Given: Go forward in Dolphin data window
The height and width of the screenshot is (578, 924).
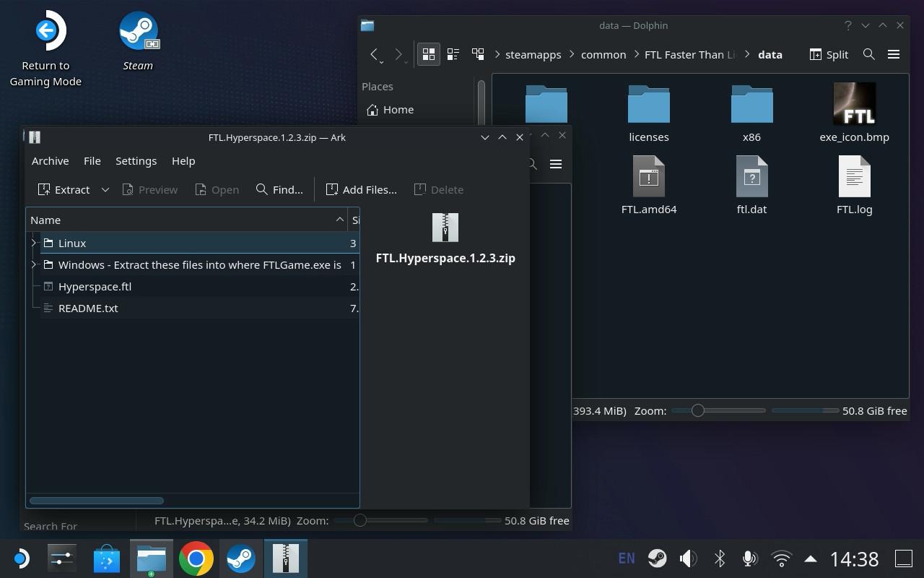Looking at the screenshot, I should click(398, 54).
